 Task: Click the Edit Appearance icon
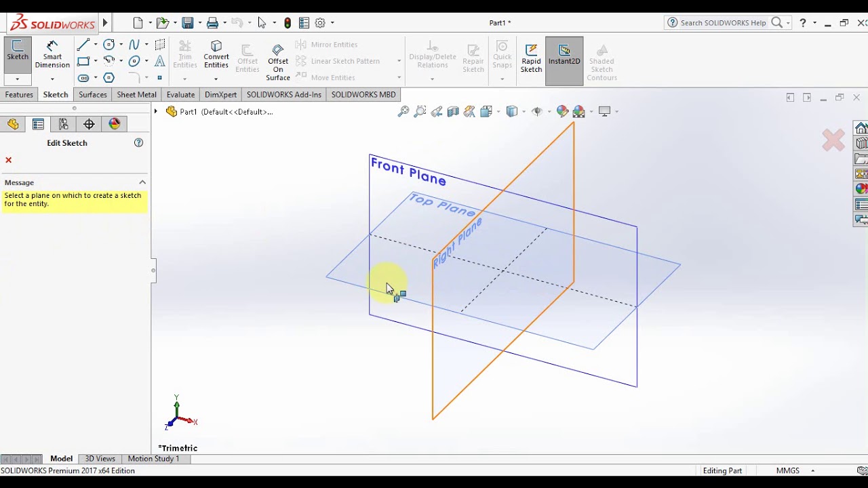[562, 111]
